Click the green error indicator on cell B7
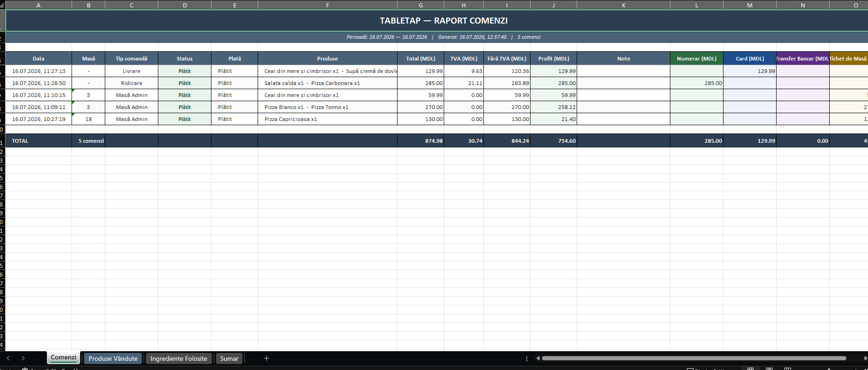 pos(73,91)
